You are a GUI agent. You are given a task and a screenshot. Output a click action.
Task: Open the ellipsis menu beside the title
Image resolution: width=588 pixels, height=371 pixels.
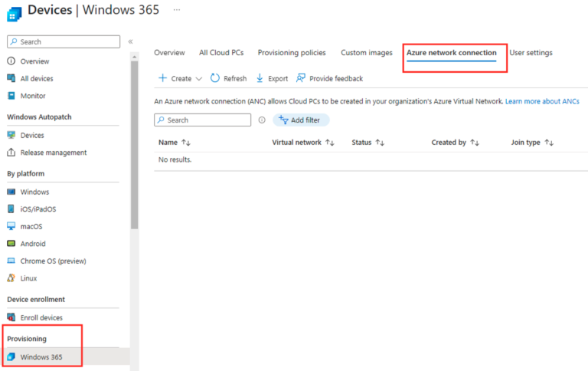177,10
